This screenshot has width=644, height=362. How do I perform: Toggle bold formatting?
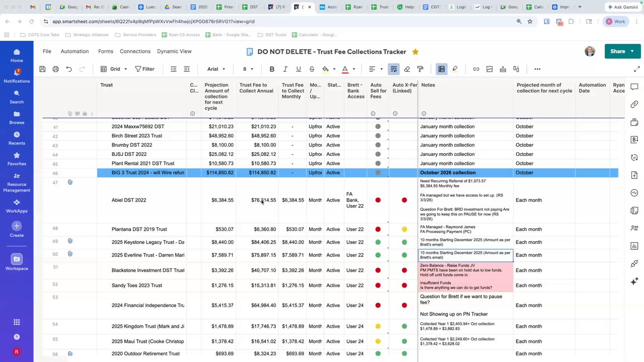[x=272, y=69]
